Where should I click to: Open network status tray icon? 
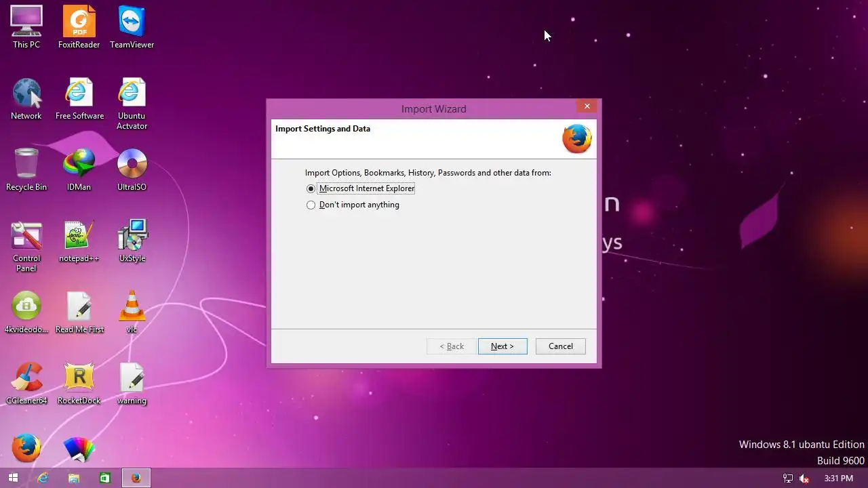click(x=788, y=479)
